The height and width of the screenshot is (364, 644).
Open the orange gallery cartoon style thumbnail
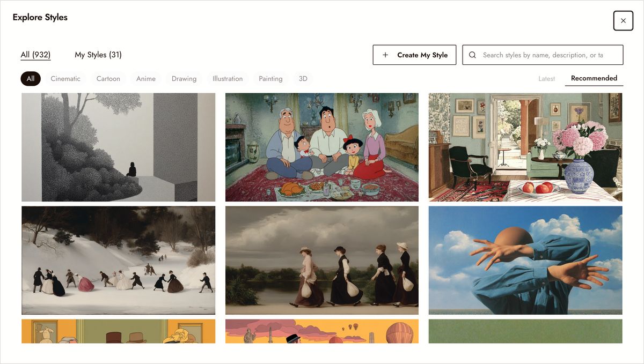118,331
